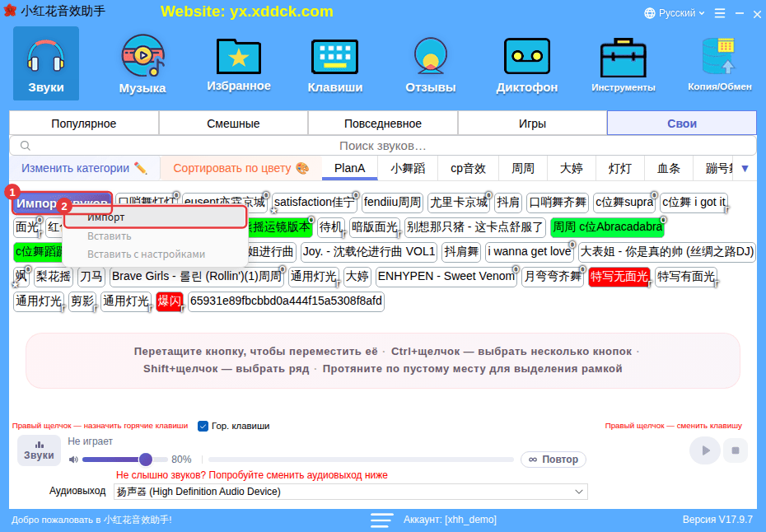Play the i wanna get love sound
The height and width of the screenshot is (532, 766).
point(530,252)
